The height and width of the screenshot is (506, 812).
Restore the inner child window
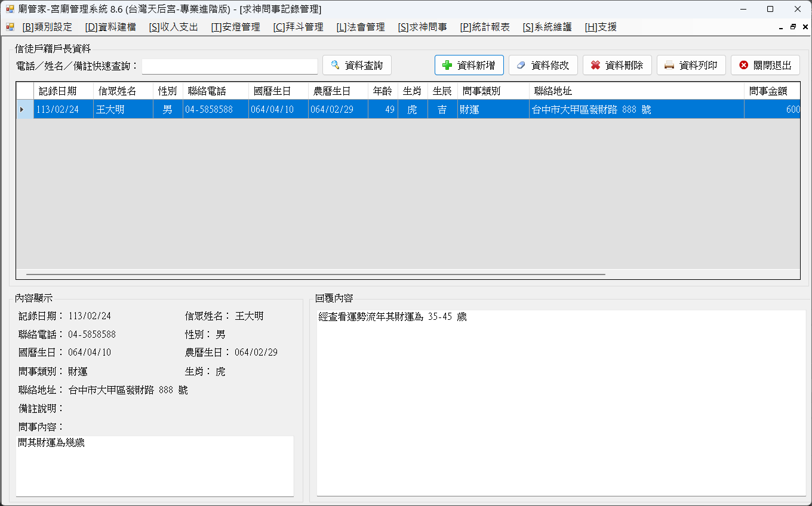[793, 27]
